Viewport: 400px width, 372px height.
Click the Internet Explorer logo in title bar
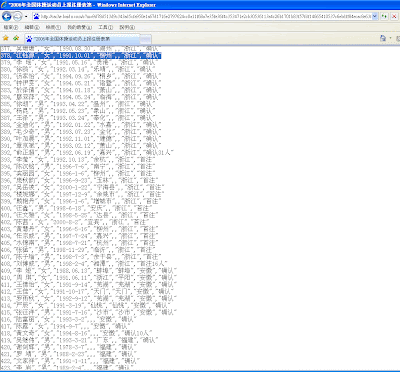coord(4,5)
